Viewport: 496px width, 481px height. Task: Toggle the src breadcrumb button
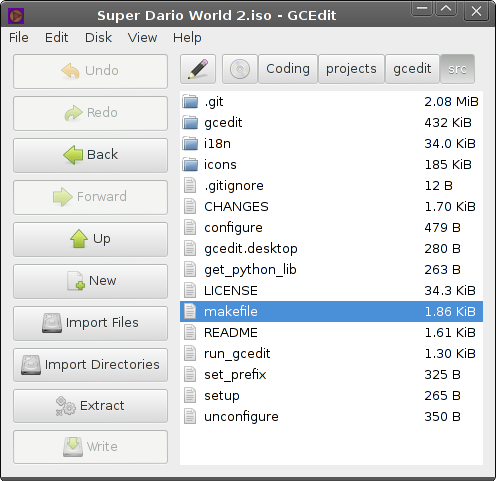[457, 69]
